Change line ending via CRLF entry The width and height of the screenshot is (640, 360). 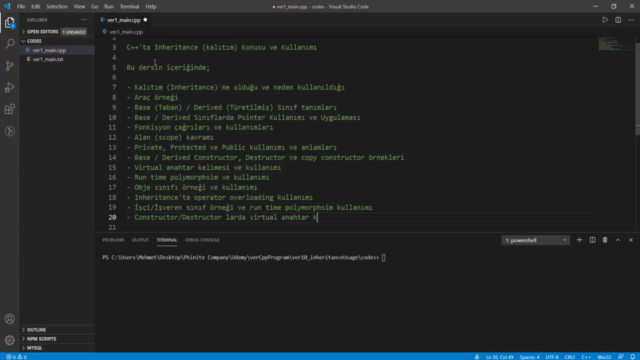click(x=570, y=357)
